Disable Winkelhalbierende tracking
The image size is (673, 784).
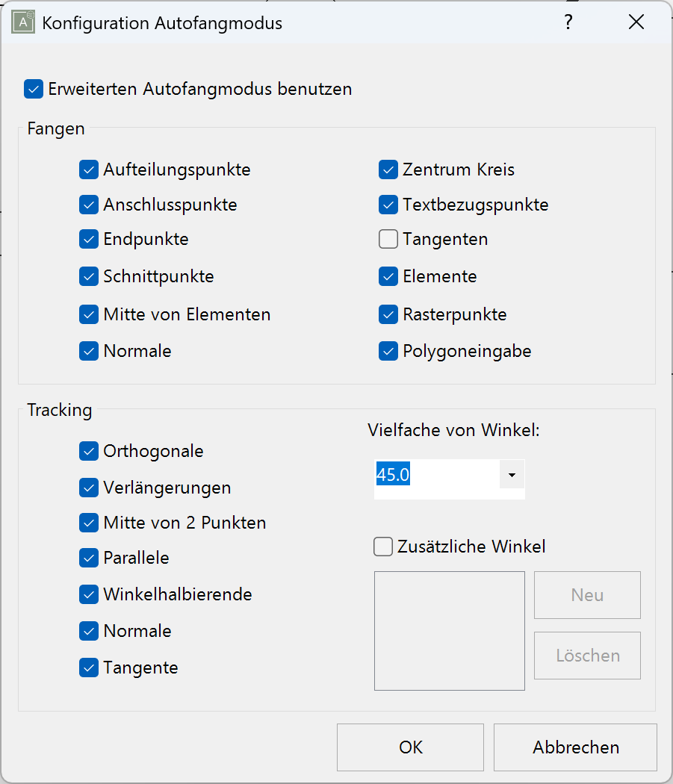(x=89, y=594)
